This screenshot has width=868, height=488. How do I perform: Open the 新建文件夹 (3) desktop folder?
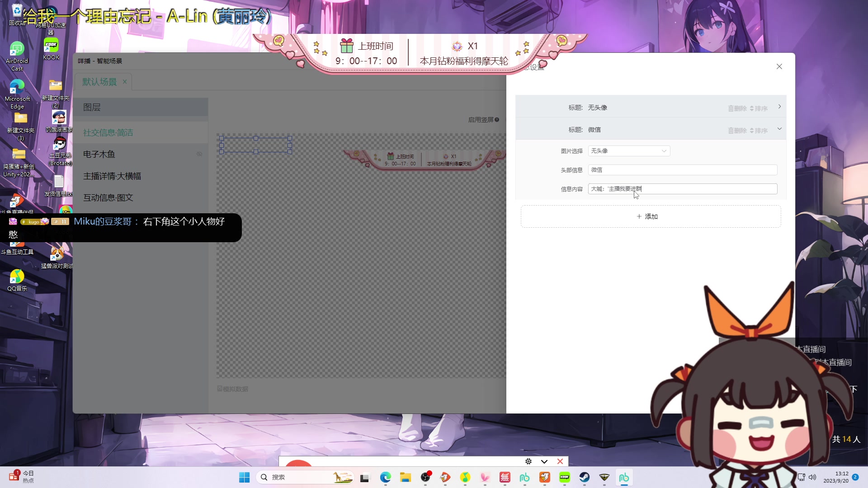click(x=20, y=127)
